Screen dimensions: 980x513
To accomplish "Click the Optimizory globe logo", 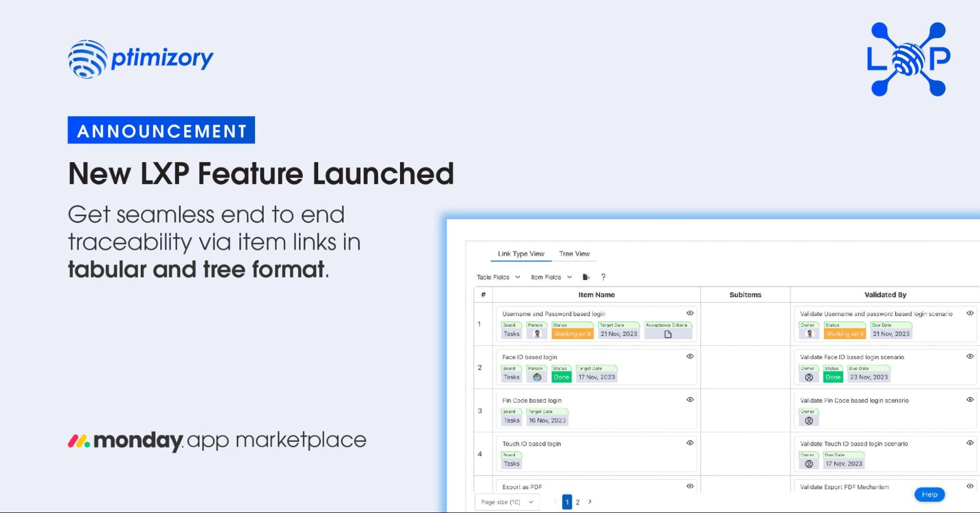I will tap(87, 59).
